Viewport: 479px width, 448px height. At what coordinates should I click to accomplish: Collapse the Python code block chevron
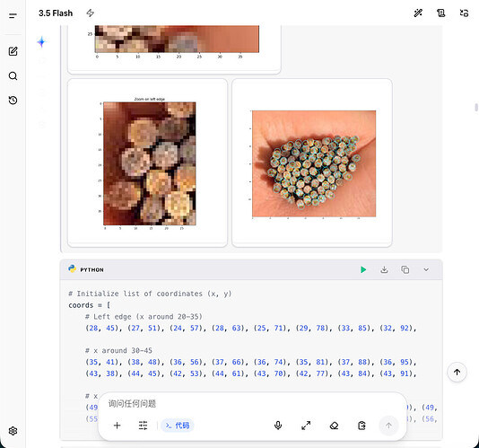click(x=426, y=269)
